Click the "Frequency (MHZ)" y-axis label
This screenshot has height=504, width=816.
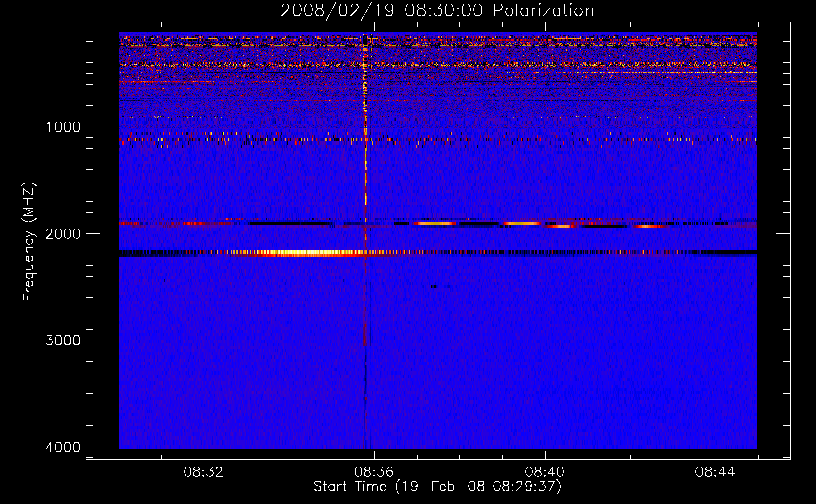click(x=29, y=242)
